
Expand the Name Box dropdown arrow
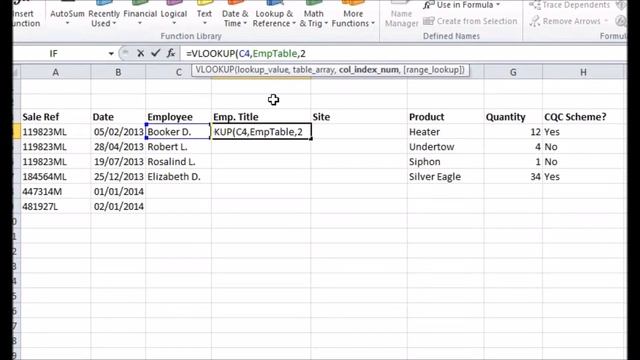[111, 53]
